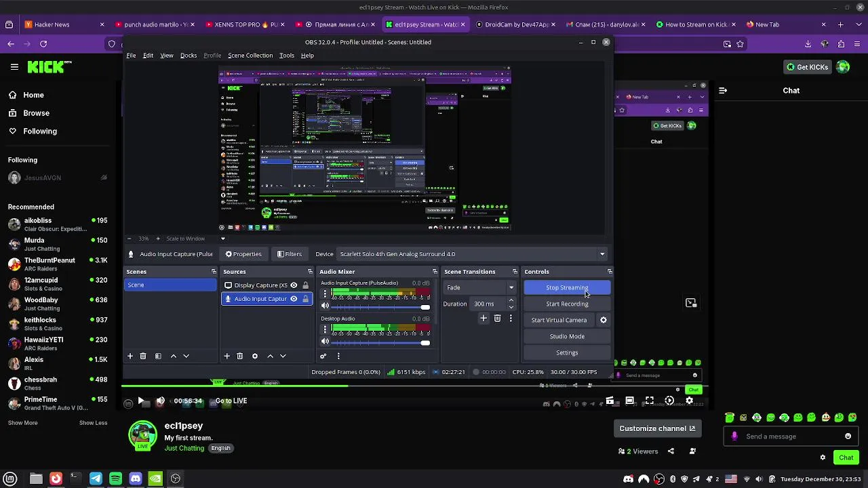This screenshot has height=488, width=868.
Task: Remove selected scene via trash icon
Action: click(143, 356)
